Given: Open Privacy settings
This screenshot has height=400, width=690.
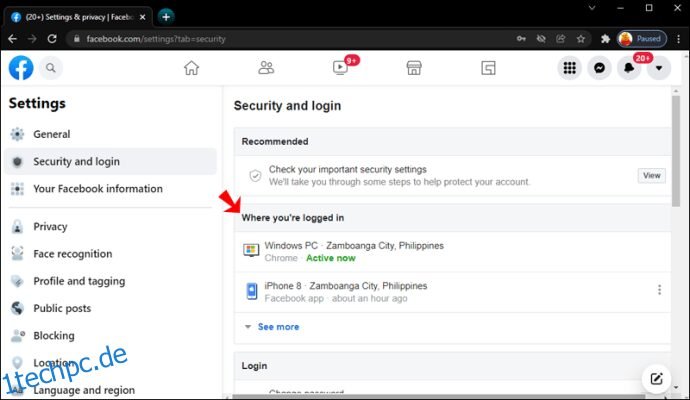Looking at the screenshot, I should point(110,227).
